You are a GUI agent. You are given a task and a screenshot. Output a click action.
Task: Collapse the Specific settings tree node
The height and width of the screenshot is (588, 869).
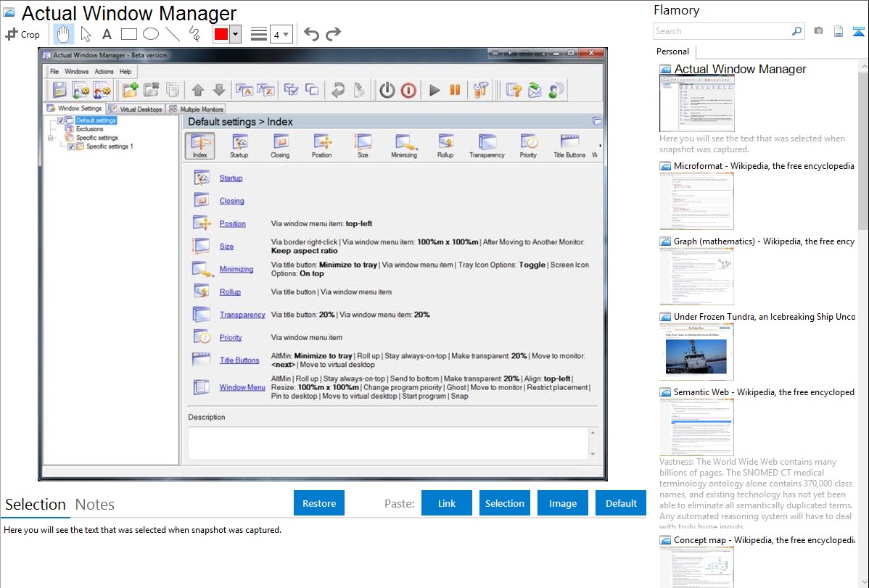click(51, 138)
